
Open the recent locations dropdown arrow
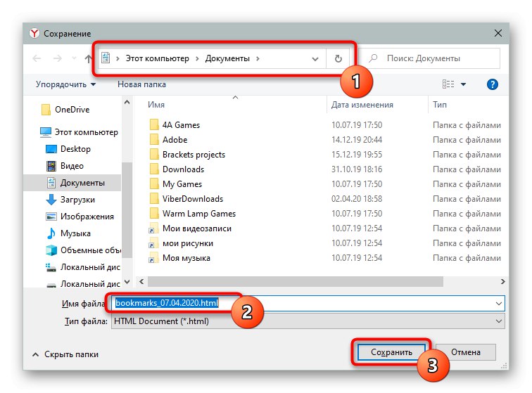point(74,58)
